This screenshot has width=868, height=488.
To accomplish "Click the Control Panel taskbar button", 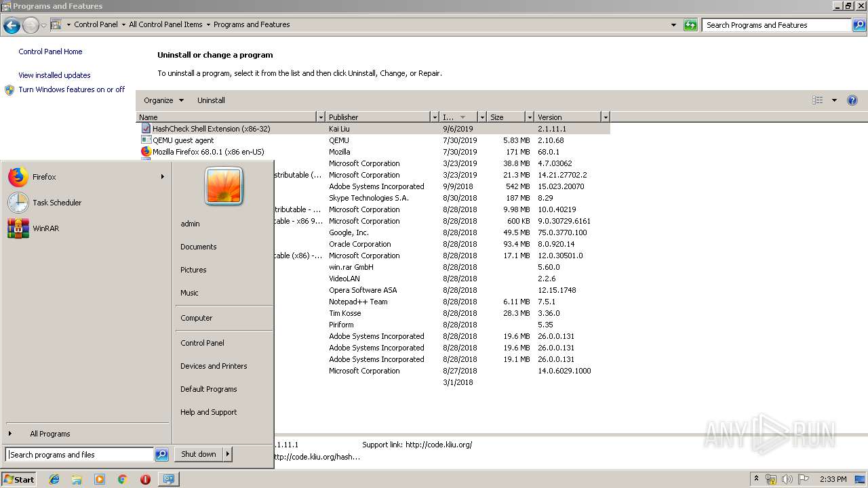I will (168, 479).
